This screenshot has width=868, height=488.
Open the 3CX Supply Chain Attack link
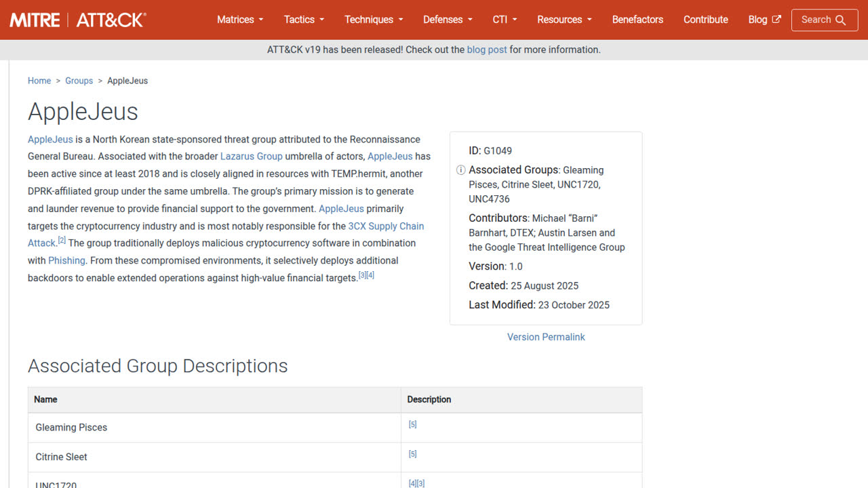click(x=226, y=235)
